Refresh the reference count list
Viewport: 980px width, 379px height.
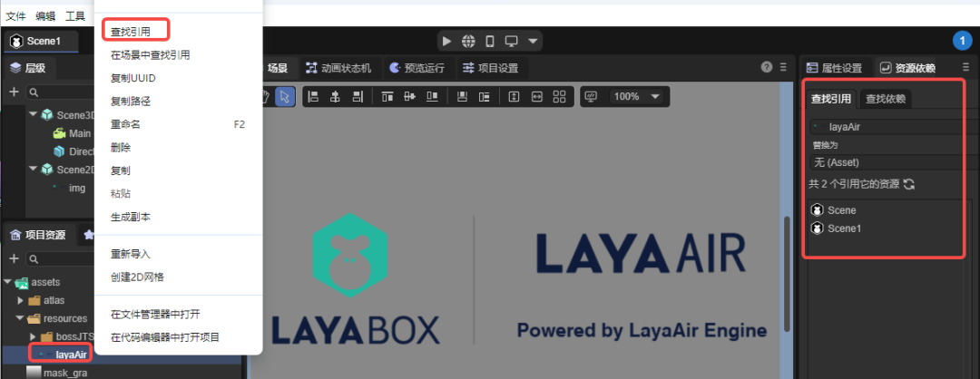click(x=909, y=184)
